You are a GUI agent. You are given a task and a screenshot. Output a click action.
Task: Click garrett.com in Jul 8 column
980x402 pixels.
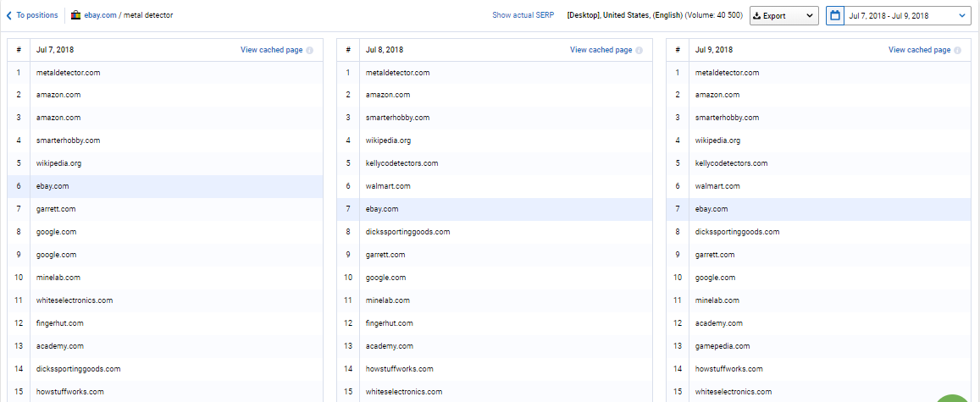pos(385,255)
